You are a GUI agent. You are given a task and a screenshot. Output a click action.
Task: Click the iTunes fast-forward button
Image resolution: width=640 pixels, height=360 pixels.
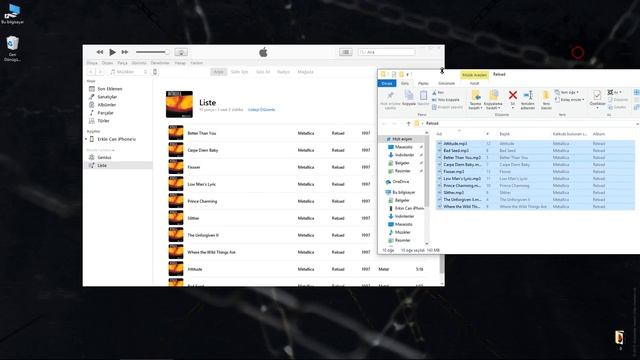pos(125,52)
